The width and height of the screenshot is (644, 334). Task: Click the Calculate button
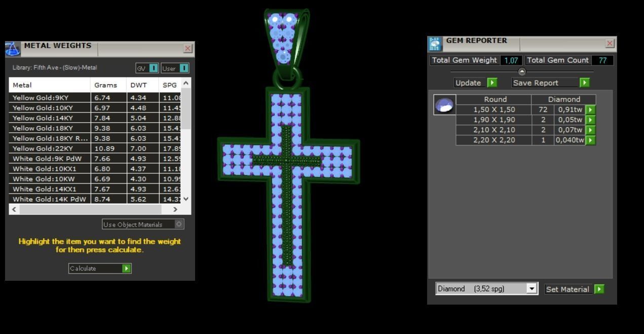[100, 269]
